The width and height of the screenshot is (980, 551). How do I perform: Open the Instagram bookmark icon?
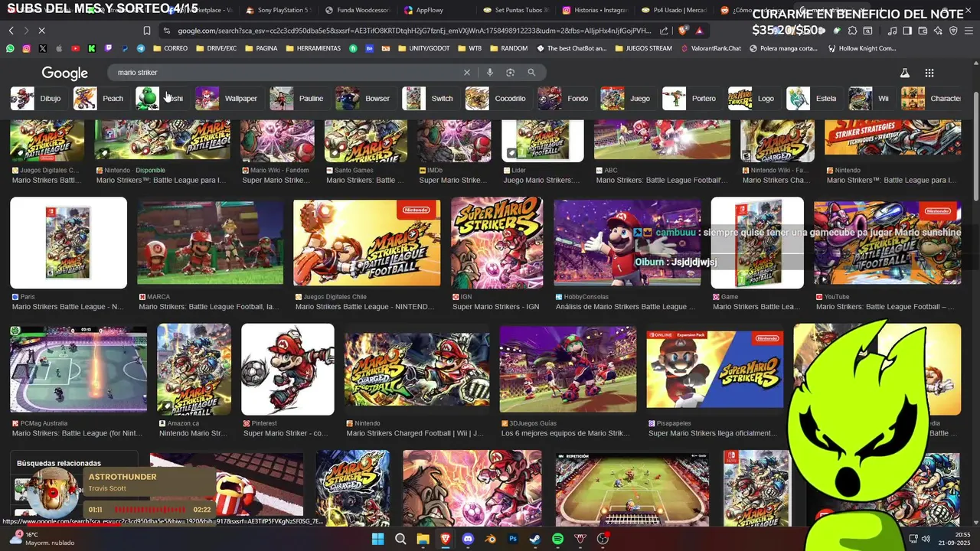26,48
